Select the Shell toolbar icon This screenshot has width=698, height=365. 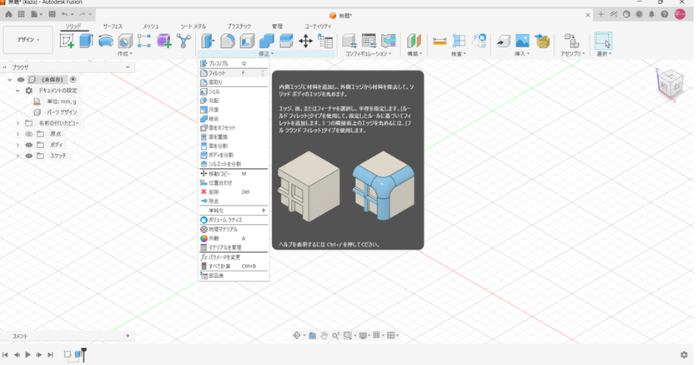click(x=247, y=41)
